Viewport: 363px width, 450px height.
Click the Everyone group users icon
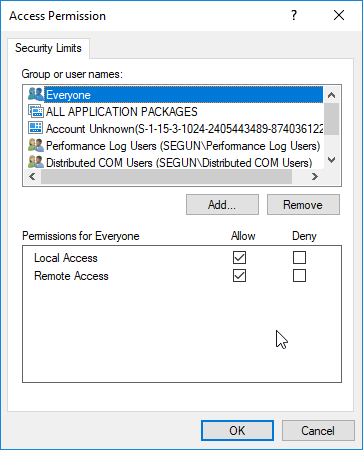pos(36,95)
